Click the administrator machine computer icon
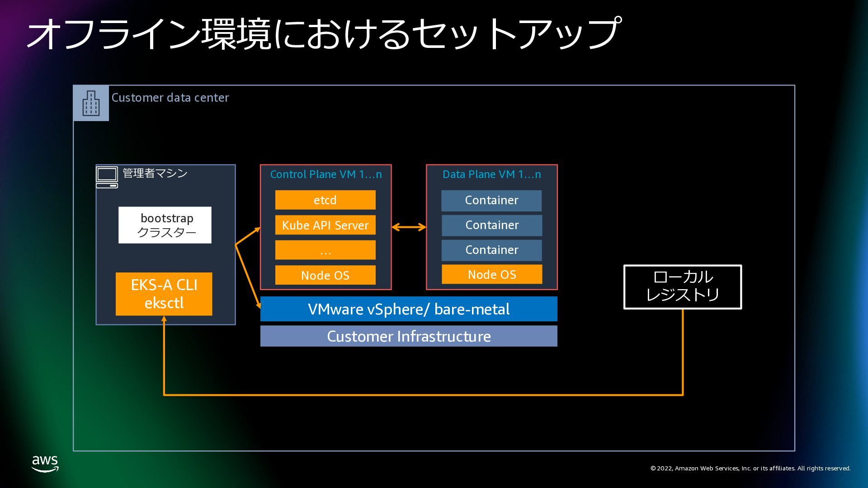868x488 pixels. coord(107,177)
